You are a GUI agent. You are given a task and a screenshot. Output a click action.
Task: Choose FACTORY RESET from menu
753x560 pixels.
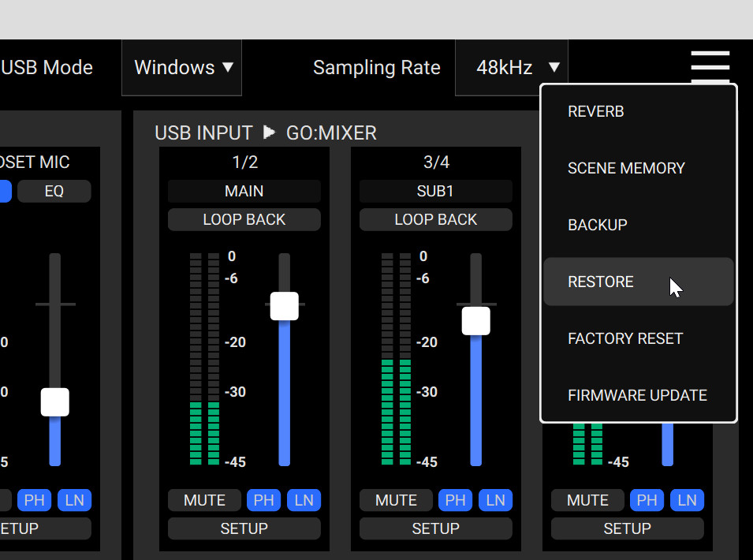[625, 339]
